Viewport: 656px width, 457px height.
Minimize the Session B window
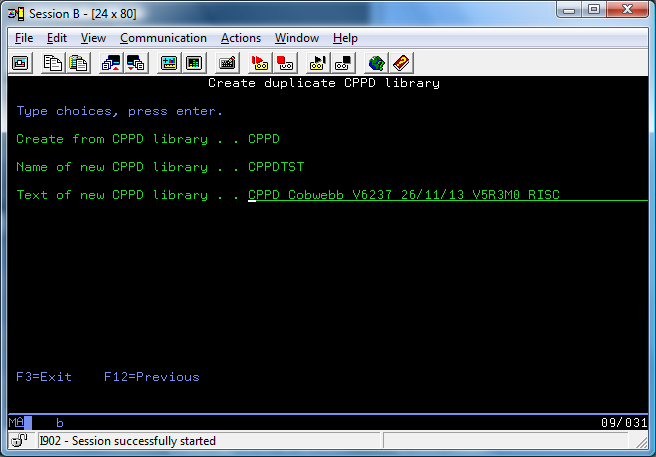coord(569,10)
